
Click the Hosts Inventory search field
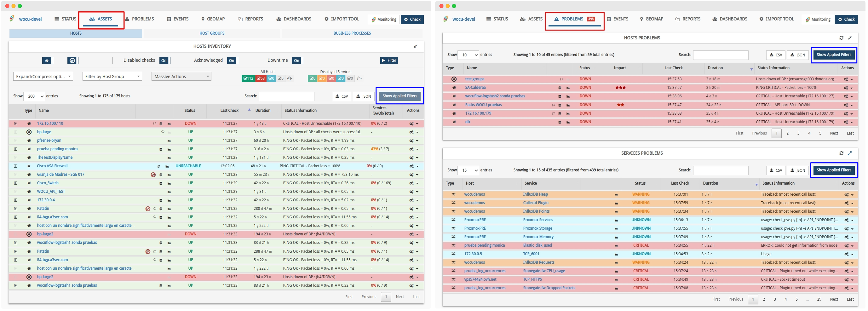coord(287,96)
